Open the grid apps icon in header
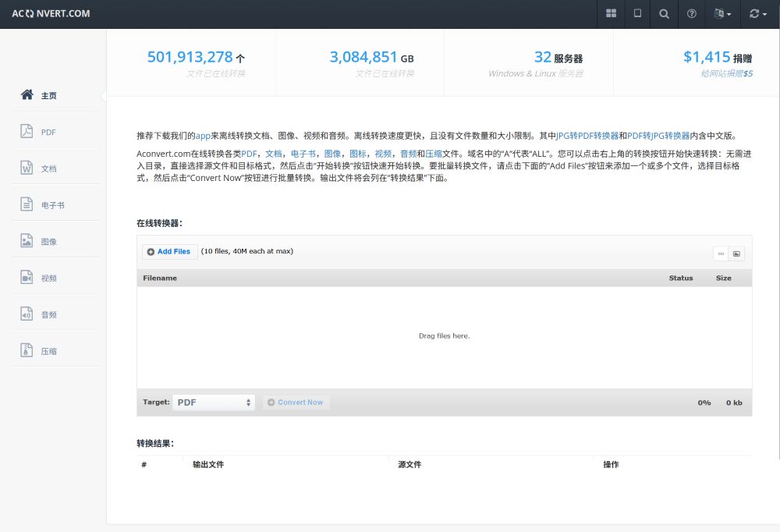This screenshot has height=532, width=780. (612, 14)
